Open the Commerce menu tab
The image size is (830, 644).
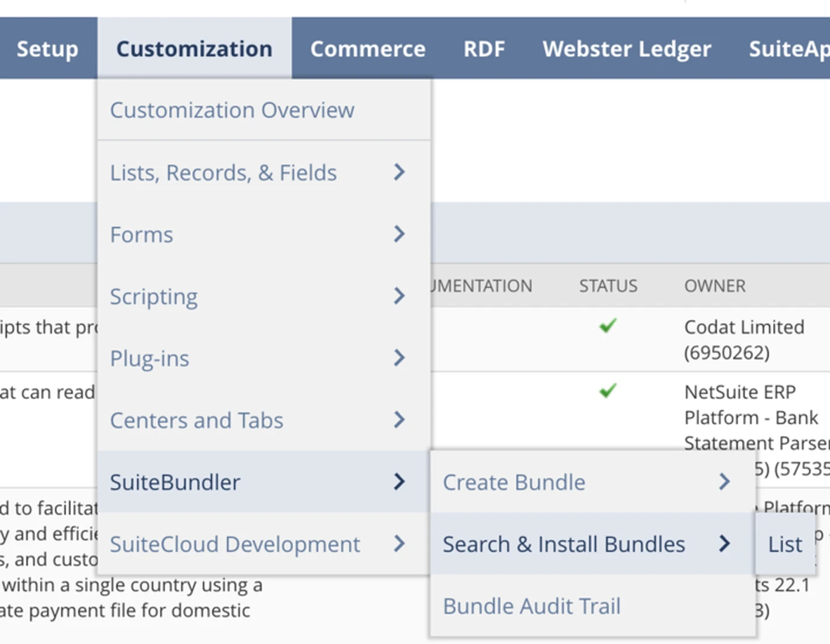click(368, 49)
